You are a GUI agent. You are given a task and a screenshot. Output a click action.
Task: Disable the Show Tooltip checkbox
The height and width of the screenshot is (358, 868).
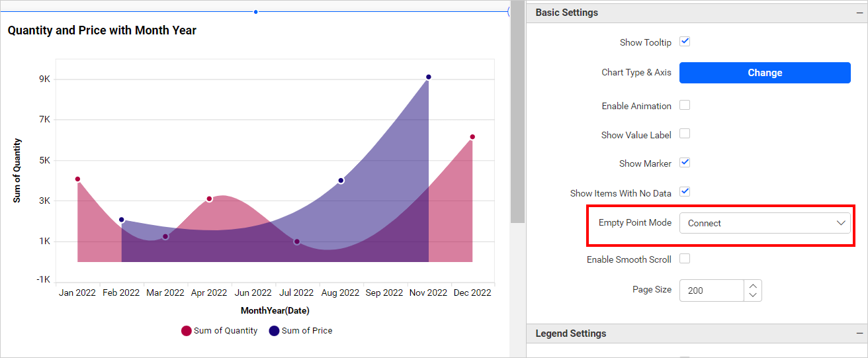[x=685, y=42]
